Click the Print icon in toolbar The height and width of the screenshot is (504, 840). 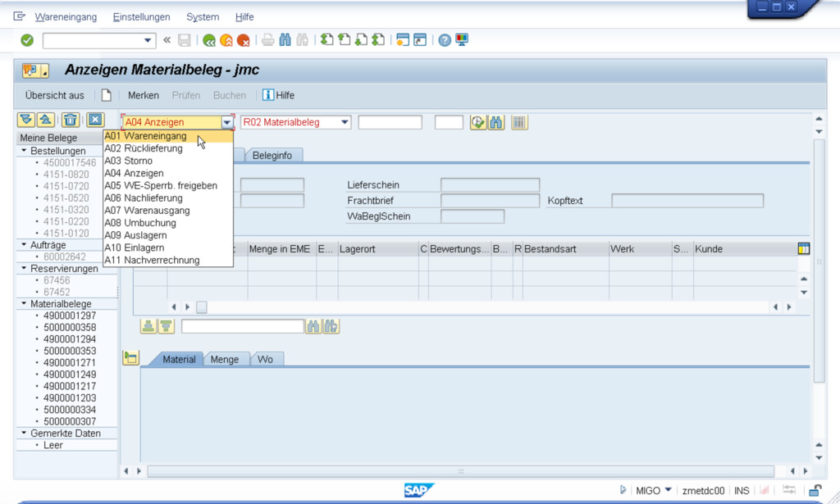[267, 40]
